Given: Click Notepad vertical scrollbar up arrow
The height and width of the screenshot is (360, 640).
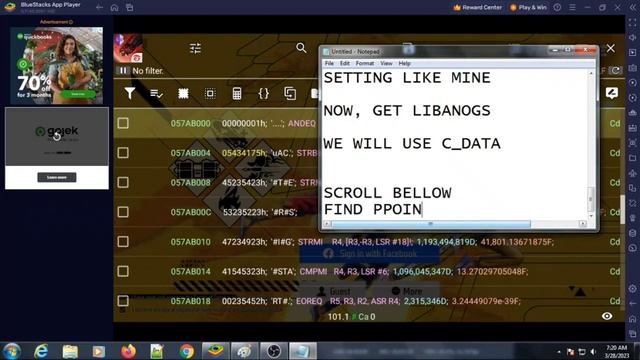Looking at the screenshot, I should click(591, 73).
